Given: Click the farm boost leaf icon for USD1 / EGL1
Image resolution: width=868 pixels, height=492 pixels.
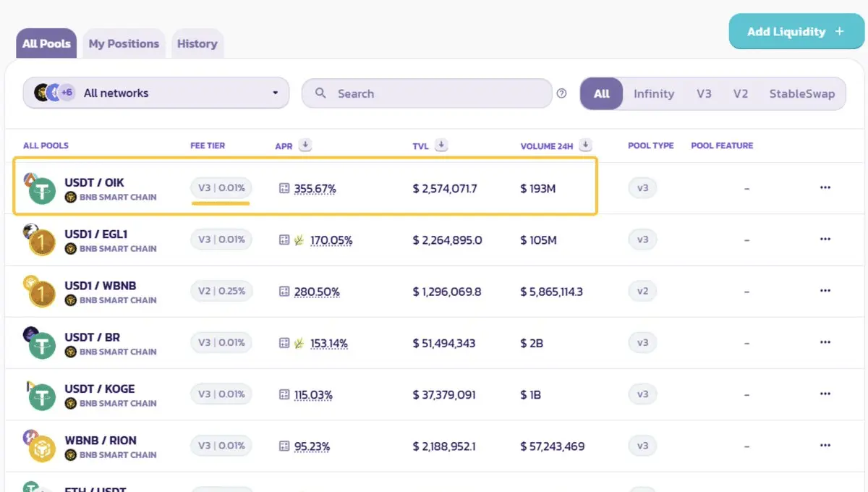Looking at the screenshot, I should (299, 240).
